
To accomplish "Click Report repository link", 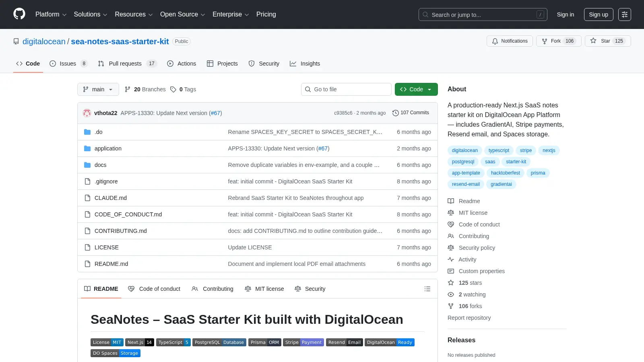I will (x=469, y=318).
